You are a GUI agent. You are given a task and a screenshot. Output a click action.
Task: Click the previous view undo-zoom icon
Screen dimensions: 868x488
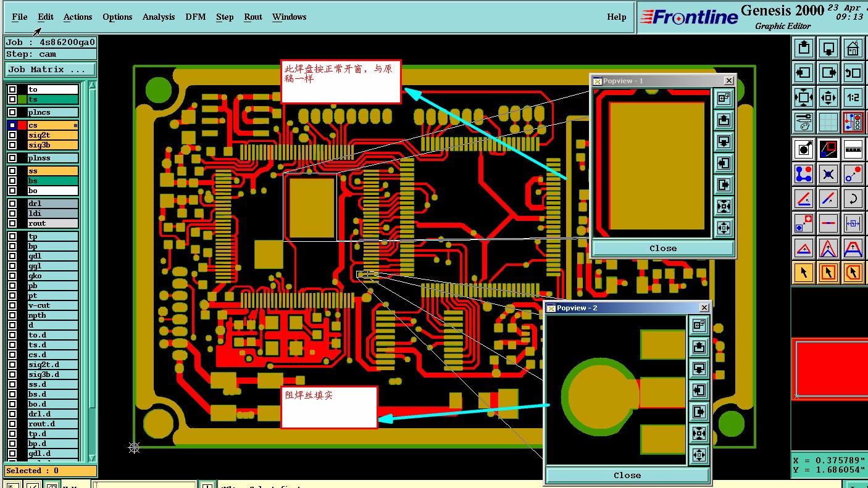pyautogui.click(x=853, y=72)
